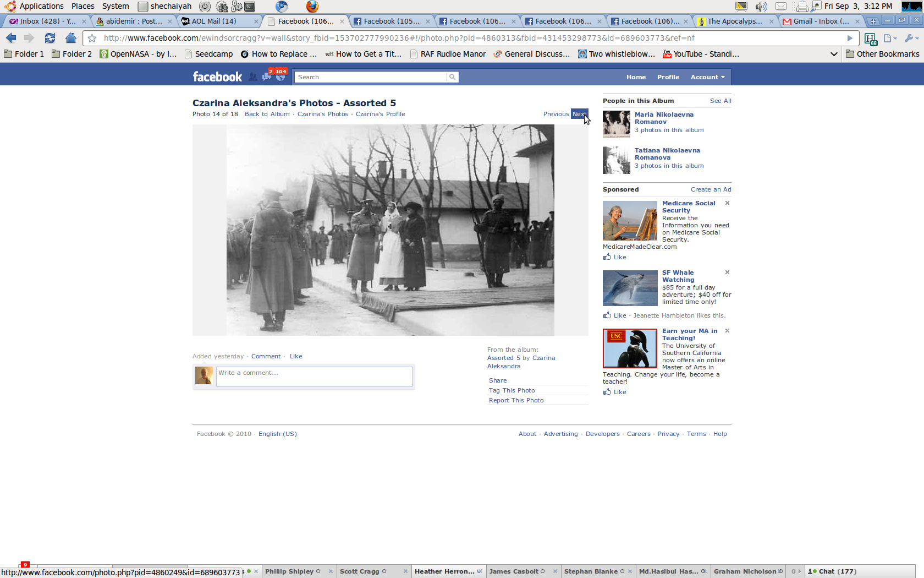The image size is (924, 578).
Task: Click Like under the photo
Action: pos(296,356)
